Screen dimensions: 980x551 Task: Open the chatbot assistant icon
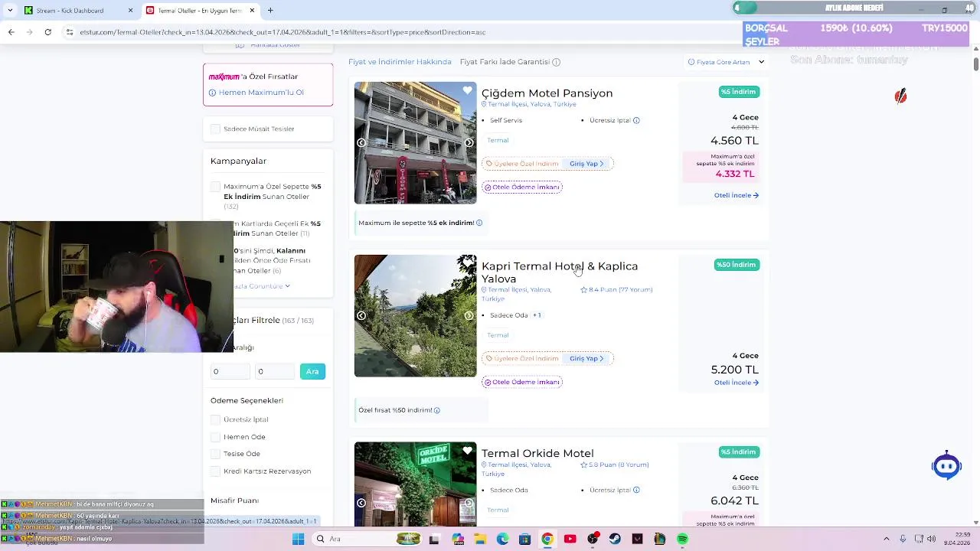tap(946, 466)
